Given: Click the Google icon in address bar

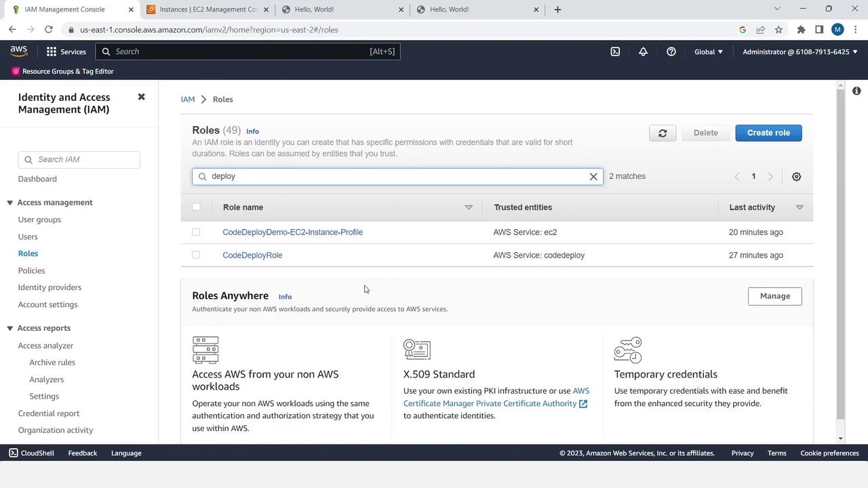Looking at the screenshot, I should click(x=743, y=30).
